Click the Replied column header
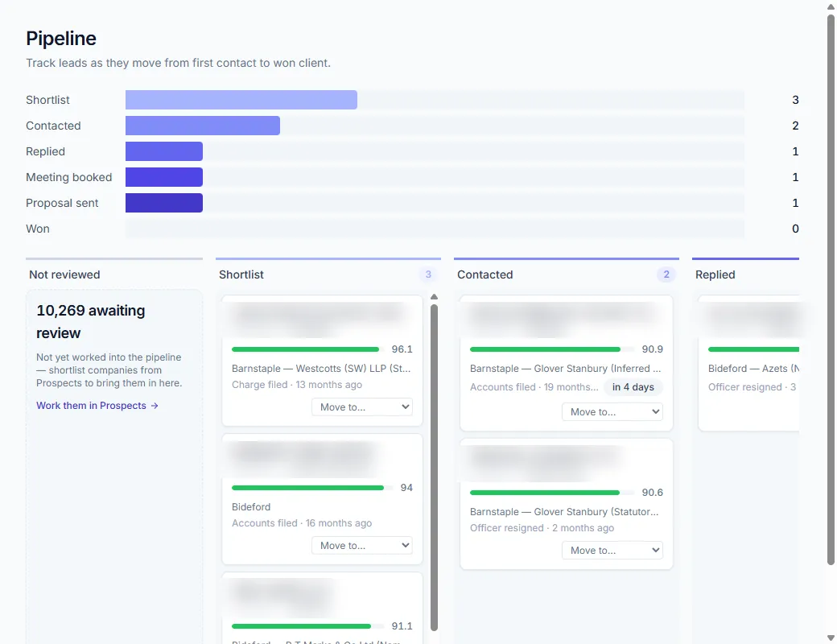This screenshot has height=644, width=837. (x=715, y=275)
